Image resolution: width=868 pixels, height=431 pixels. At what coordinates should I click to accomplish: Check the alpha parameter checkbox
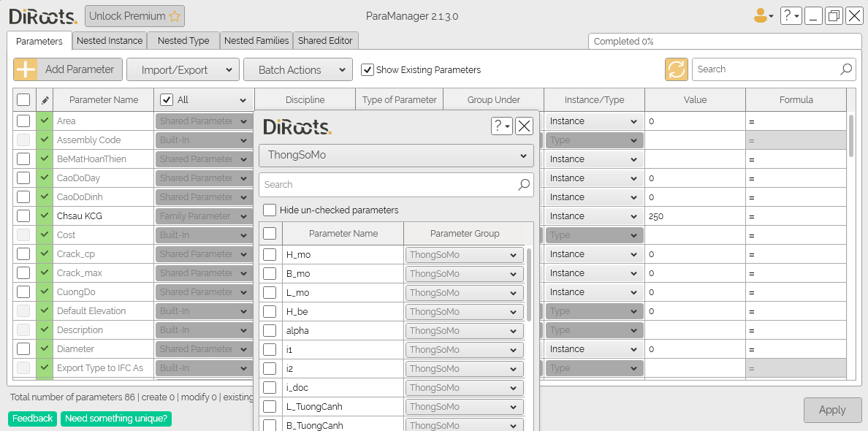click(270, 330)
